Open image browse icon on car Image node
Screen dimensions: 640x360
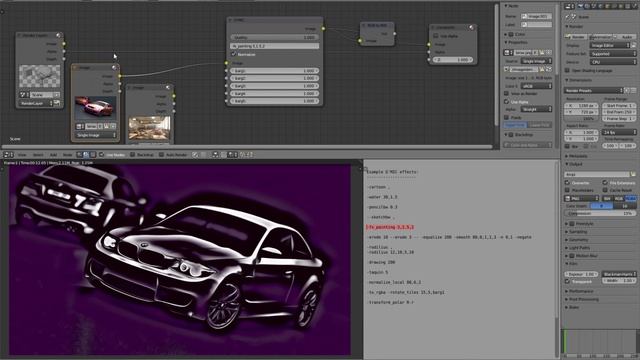[x=80, y=127]
